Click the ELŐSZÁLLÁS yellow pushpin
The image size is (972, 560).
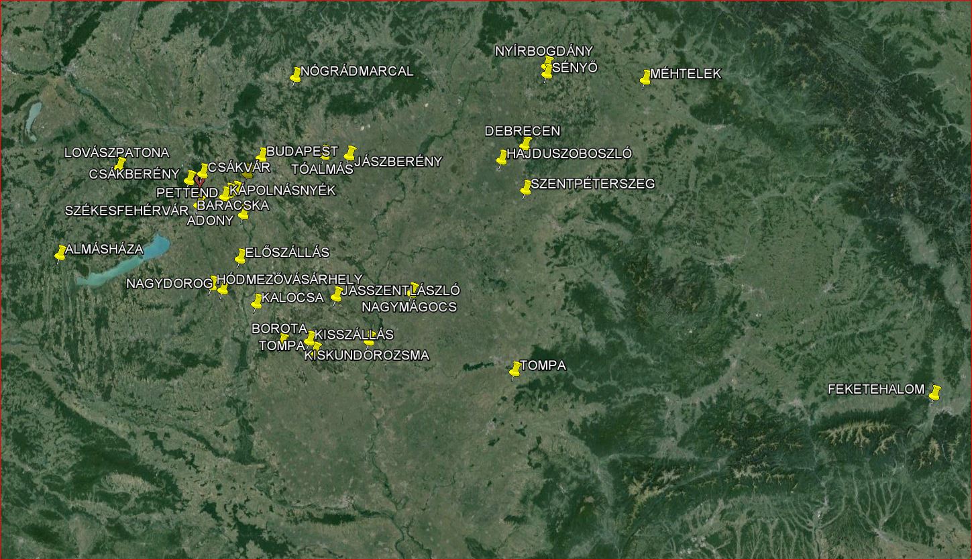point(240,257)
